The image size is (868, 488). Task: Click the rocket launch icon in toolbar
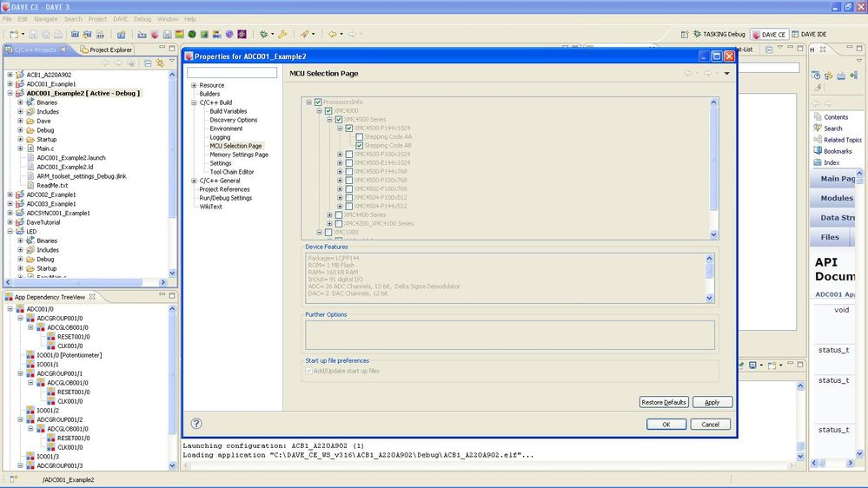(x=304, y=35)
